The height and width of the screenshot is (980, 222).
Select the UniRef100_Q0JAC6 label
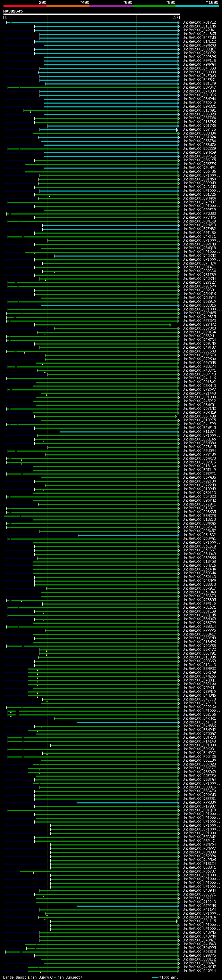pyautogui.click(x=199, y=95)
